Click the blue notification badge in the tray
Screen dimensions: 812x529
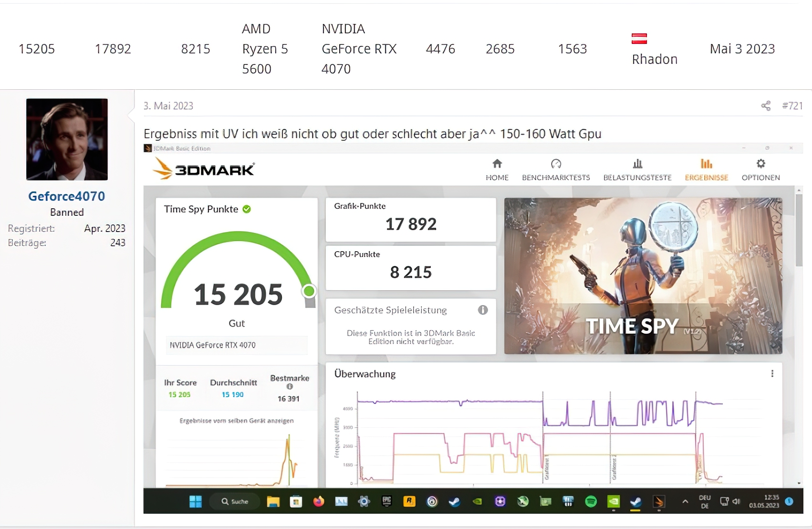(x=789, y=501)
